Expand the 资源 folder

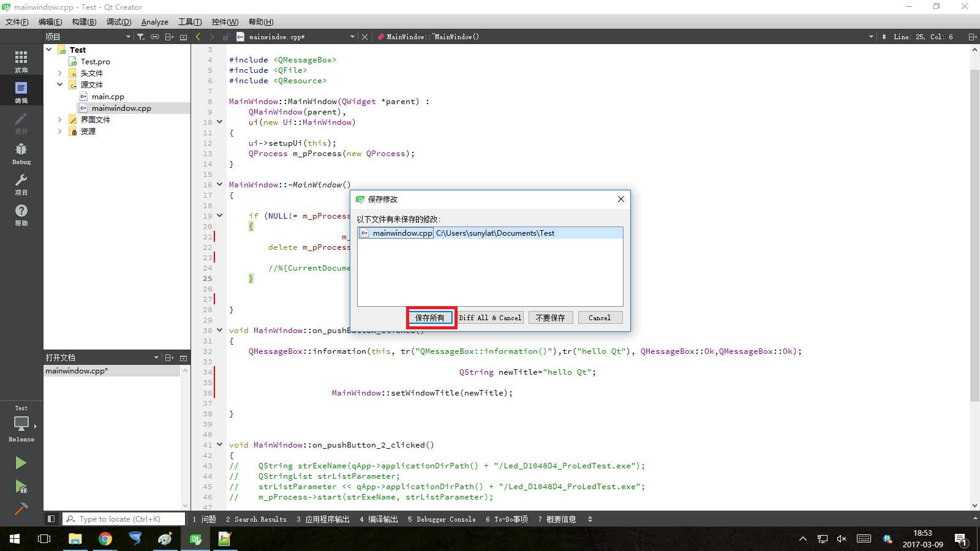pos(60,131)
